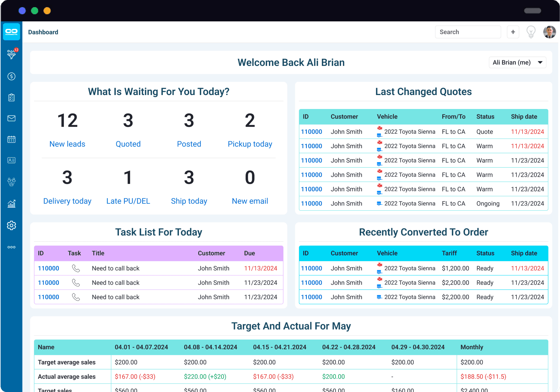560x392 pixels.
Task: Open the Ship today link
Action: (x=189, y=201)
